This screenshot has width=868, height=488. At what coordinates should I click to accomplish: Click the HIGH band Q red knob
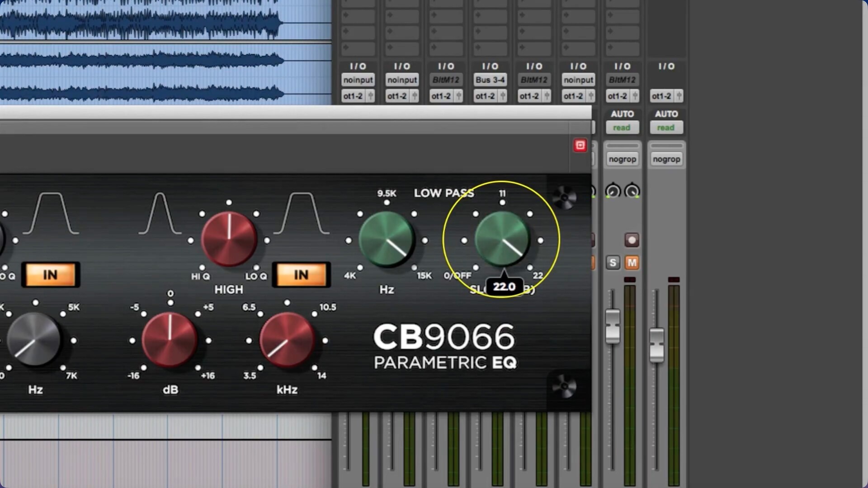[229, 239]
